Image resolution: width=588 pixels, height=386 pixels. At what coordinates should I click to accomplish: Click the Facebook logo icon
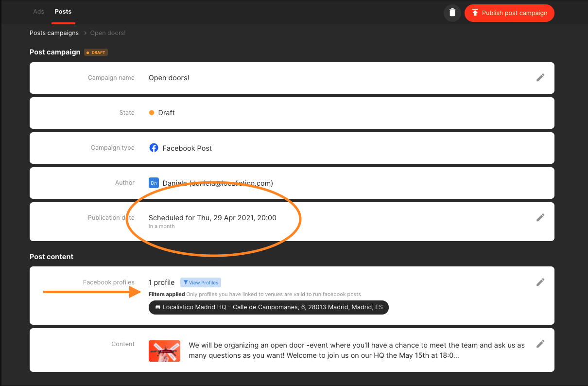point(154,148)
